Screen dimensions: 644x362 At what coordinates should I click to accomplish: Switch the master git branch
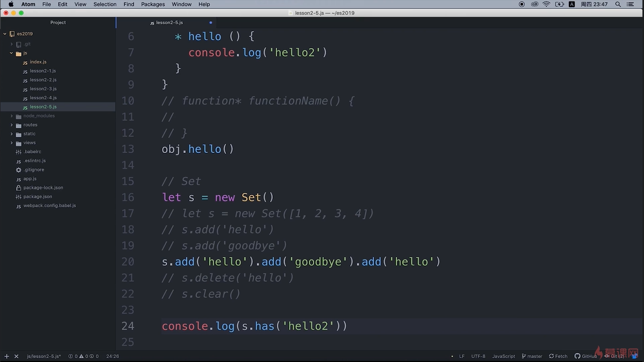[532, 356]
